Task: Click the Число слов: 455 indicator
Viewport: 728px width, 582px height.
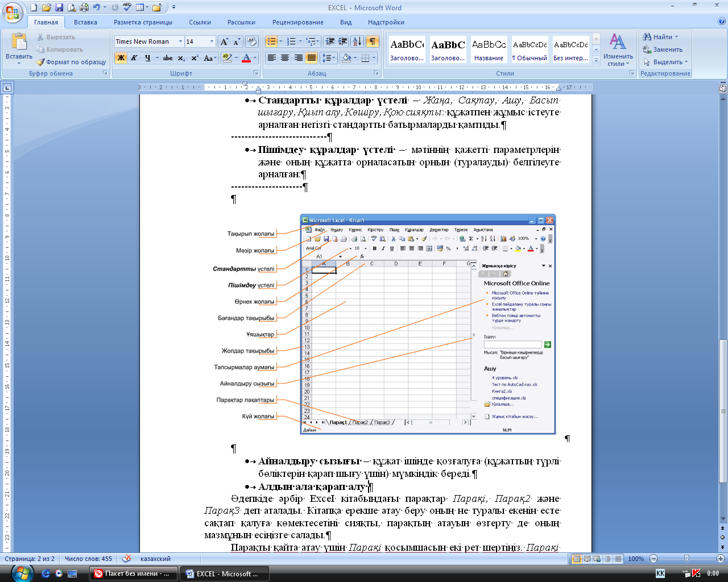Action: click(88, 559)
